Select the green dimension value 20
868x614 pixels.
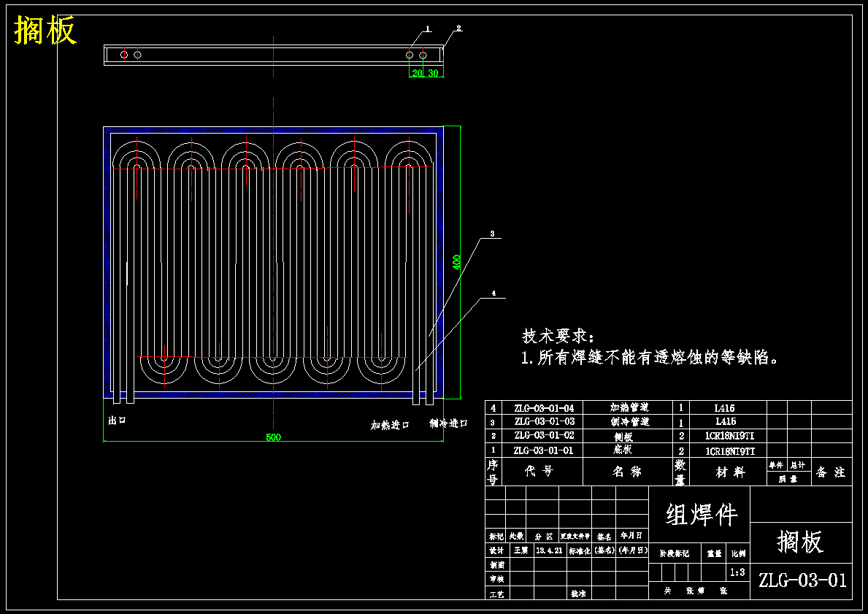(x=417, y=73)
